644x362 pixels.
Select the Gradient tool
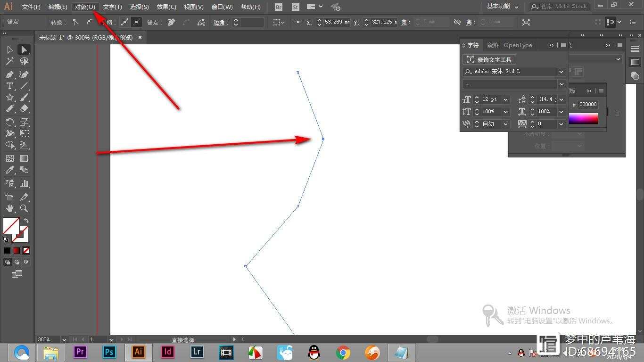(x=24, y=158)
